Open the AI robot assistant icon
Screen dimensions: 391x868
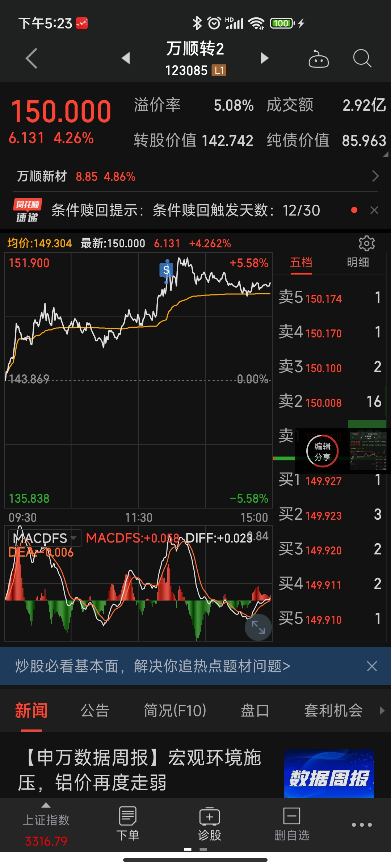(318, 59)
